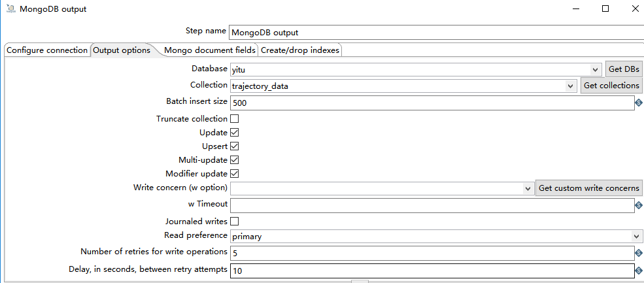Image resolution: width=644 pixels, height=283 pixels.
Task: Open the Database dropdown arrow
Action: point(595,69)
